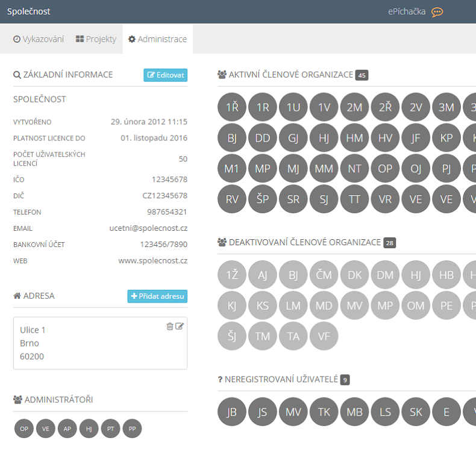Open deactivated member ČM avatar
Screen dimensions: 476x476
pos(324,275)
